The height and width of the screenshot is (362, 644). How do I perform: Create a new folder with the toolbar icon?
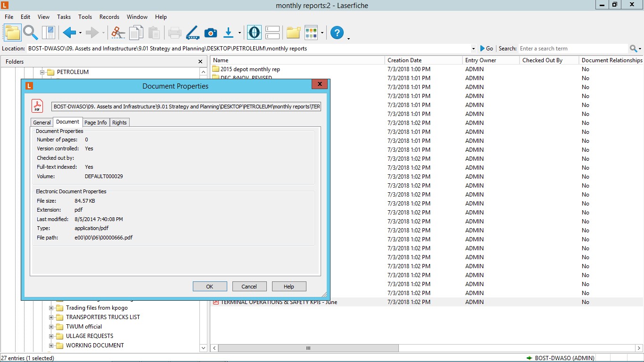(293, 33)
